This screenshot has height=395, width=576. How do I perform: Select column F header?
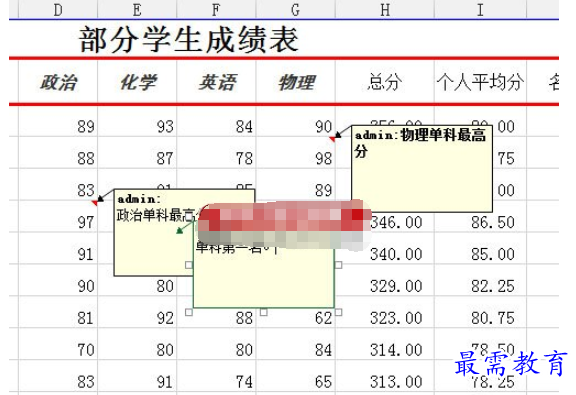coord(216,10)
